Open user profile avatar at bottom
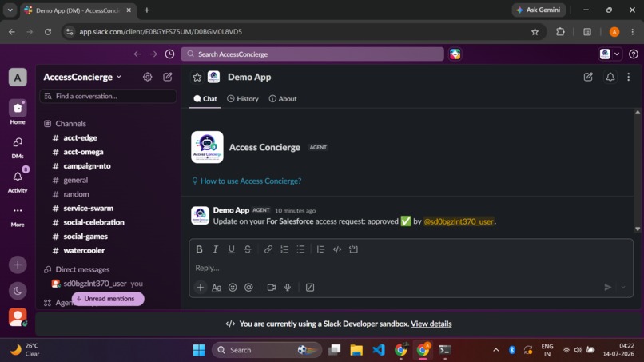Screen dimensions: 644x362 click(18, 317)
